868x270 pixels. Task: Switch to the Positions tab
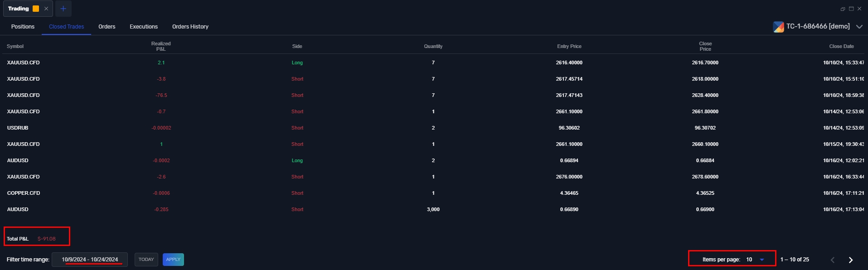point(23,27)
